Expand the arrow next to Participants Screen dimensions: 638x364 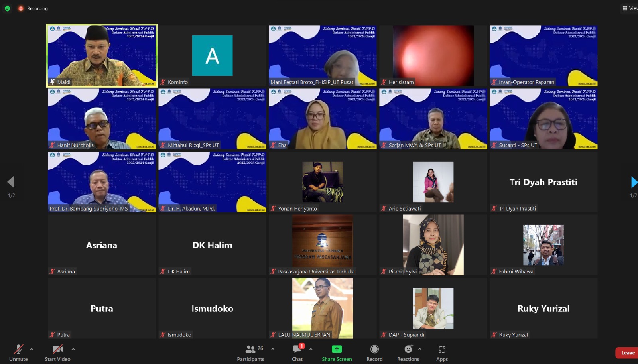pos(273,349)
